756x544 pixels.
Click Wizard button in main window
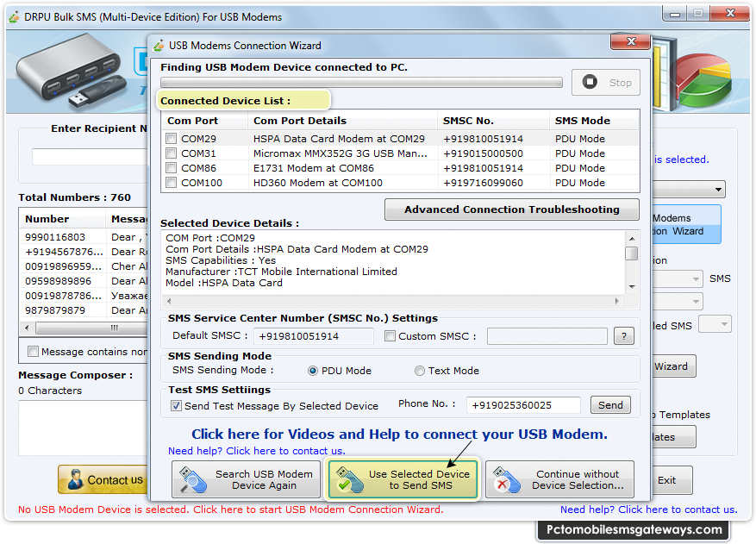click(673, 366)
